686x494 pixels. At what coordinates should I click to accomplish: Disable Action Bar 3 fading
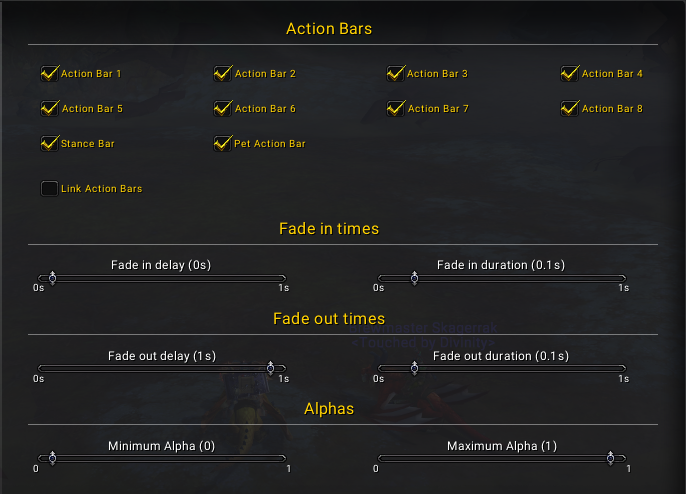pyautogui.click(x=396, y=74)
